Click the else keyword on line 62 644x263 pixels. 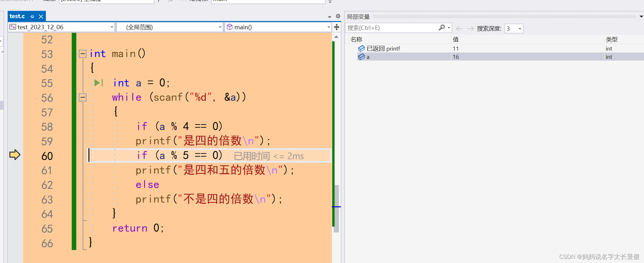pos(147,185)
